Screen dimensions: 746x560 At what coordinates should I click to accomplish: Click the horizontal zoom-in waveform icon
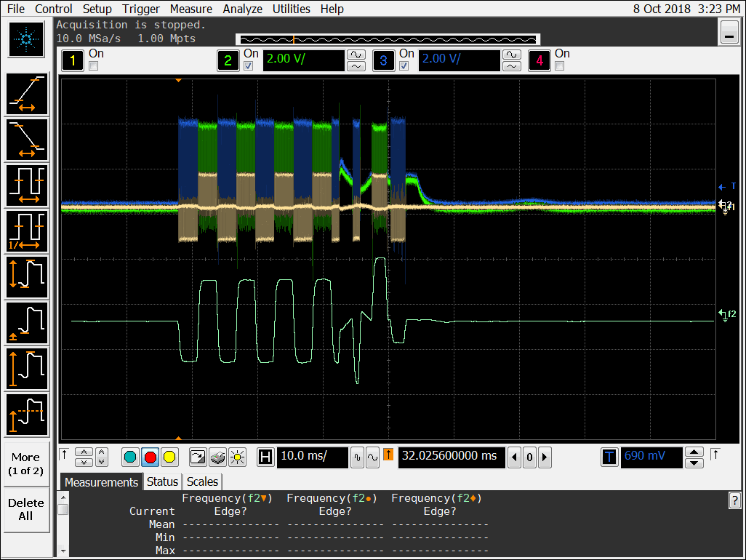[357, 457]
